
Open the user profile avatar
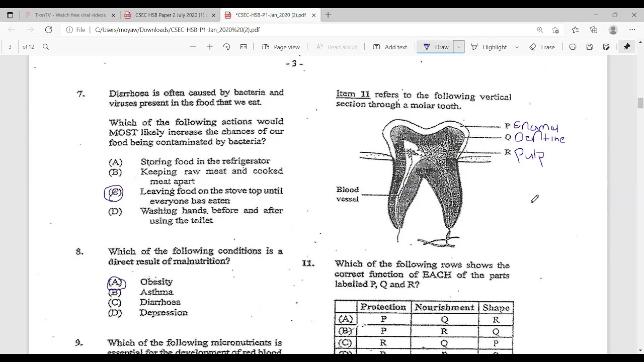click(613, 30)
